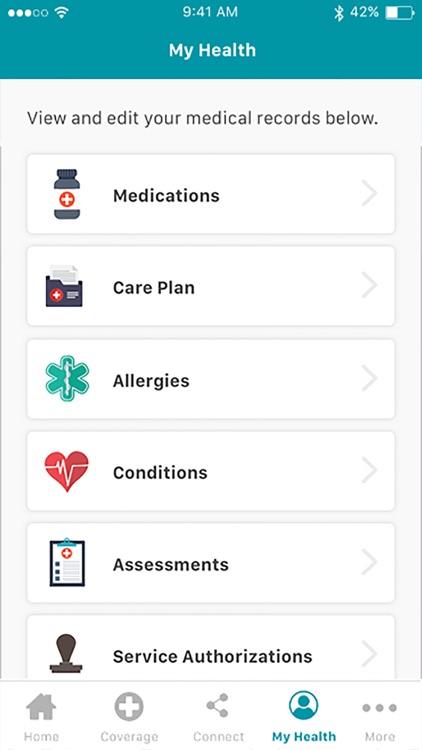Open the Assessments row label
Screen dimensions: 422x750
pos(171,564)
